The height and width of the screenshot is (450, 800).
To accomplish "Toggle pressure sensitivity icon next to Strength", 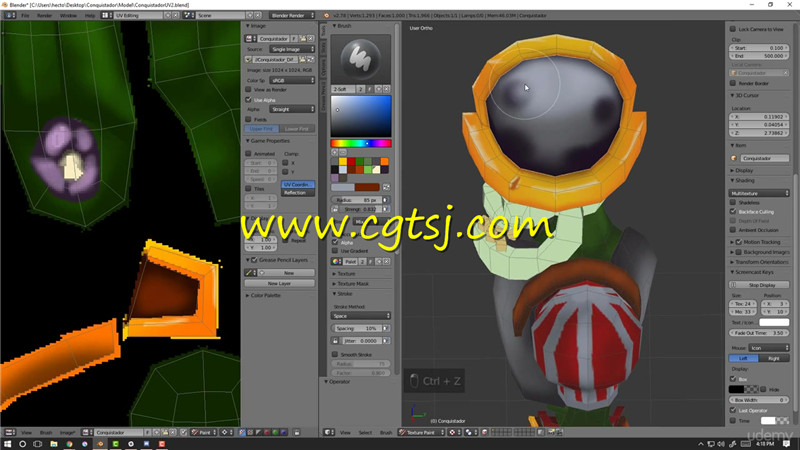I will [x=386, y=209].
